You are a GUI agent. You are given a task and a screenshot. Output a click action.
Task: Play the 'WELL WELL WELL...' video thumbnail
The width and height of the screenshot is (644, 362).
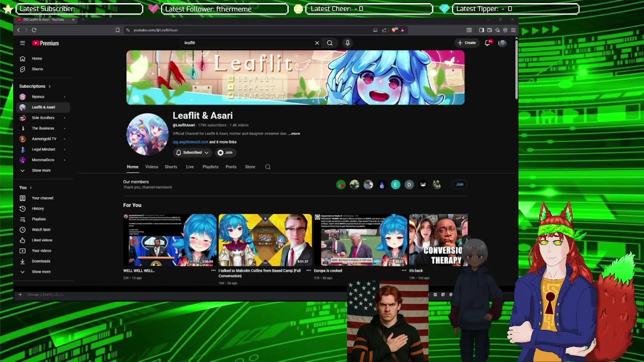(x=170, y=240)
